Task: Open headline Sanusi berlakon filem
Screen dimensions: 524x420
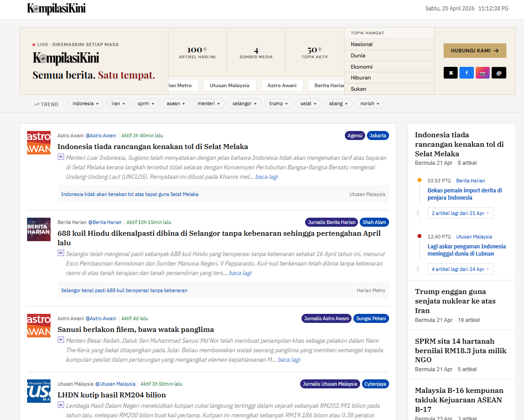Action: pos(136,329)
